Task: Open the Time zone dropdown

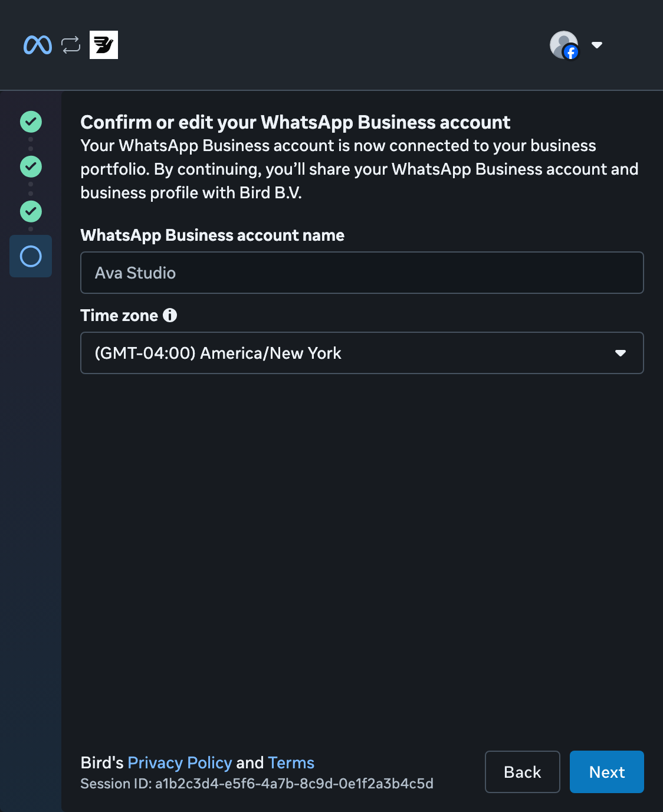Action: click(362, 353)
